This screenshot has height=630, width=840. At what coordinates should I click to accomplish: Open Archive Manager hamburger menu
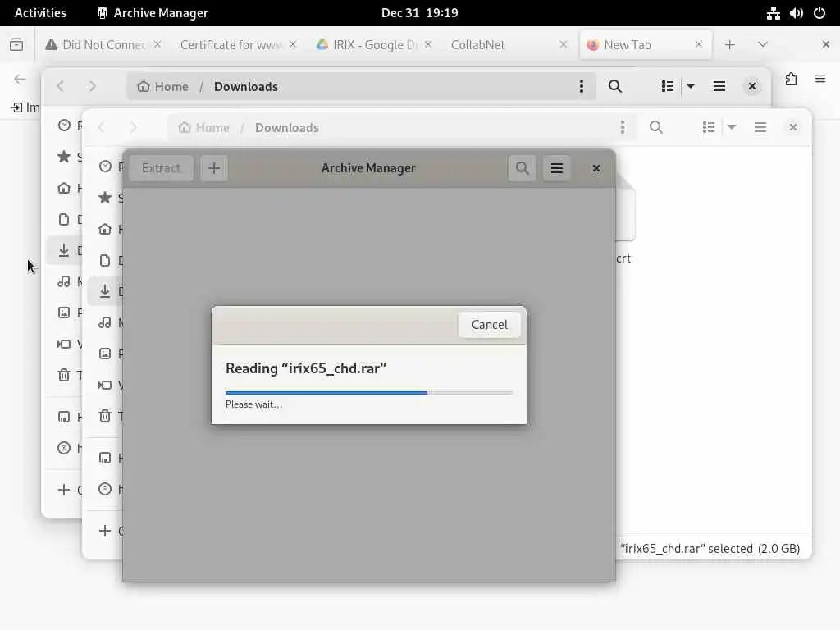pyautogui.click(x=557, y=168)
